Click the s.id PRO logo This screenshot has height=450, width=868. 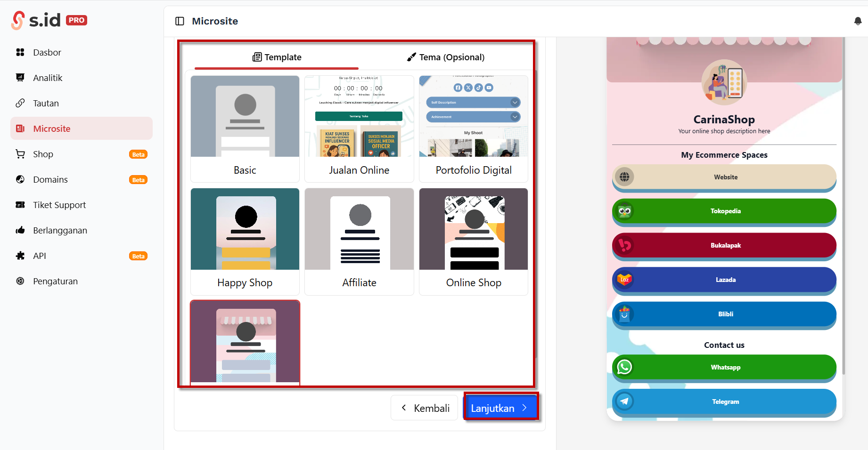tap(49, 20)
